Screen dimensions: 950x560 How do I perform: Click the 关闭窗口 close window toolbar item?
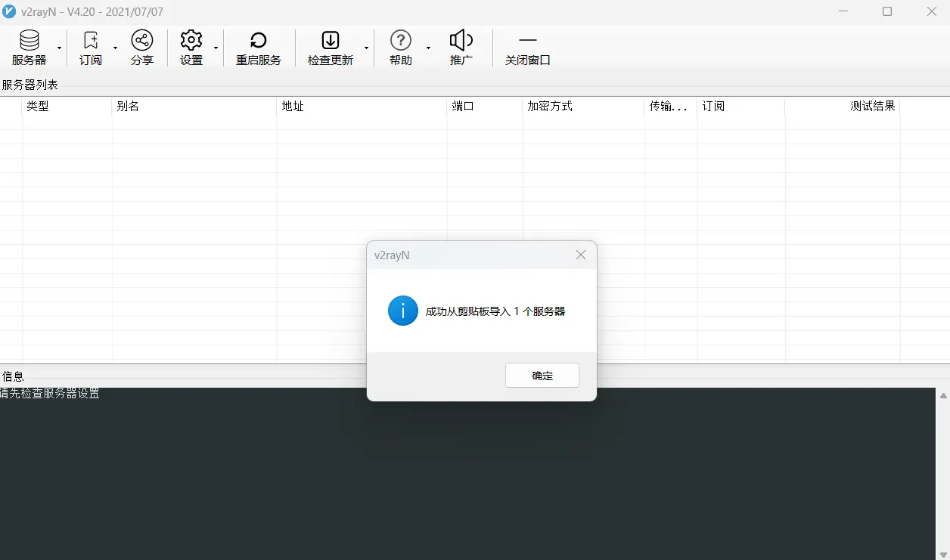(x=528, y=48)
